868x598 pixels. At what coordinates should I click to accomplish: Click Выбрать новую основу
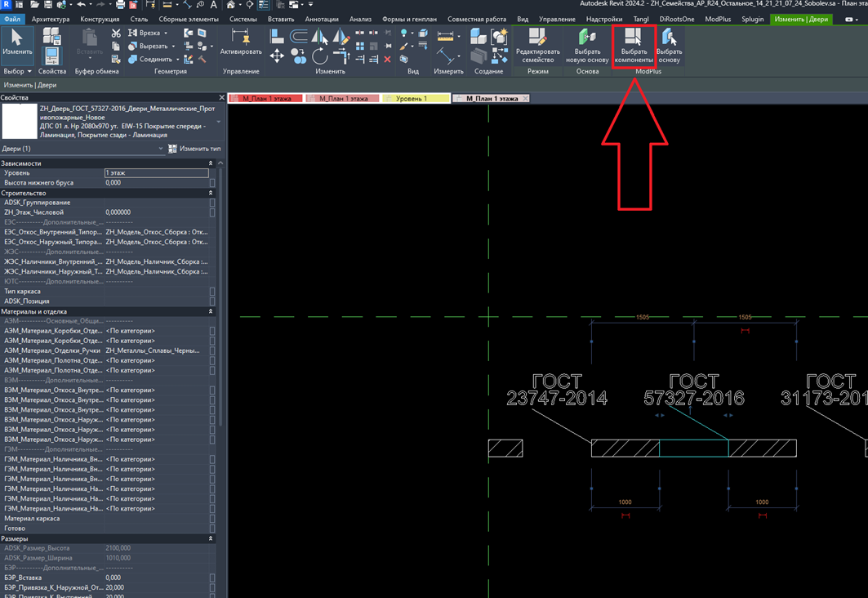pos(587,46)
